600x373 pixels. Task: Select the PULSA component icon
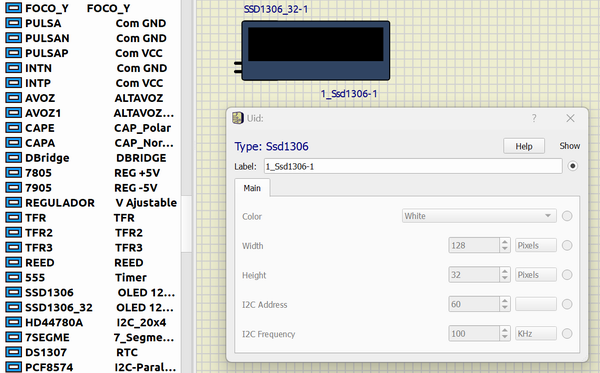[x=13, y=23]
